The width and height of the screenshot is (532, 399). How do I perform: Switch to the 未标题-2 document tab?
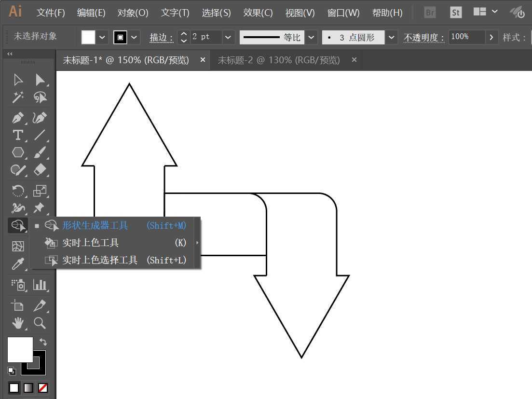click(x=279, y=60)
